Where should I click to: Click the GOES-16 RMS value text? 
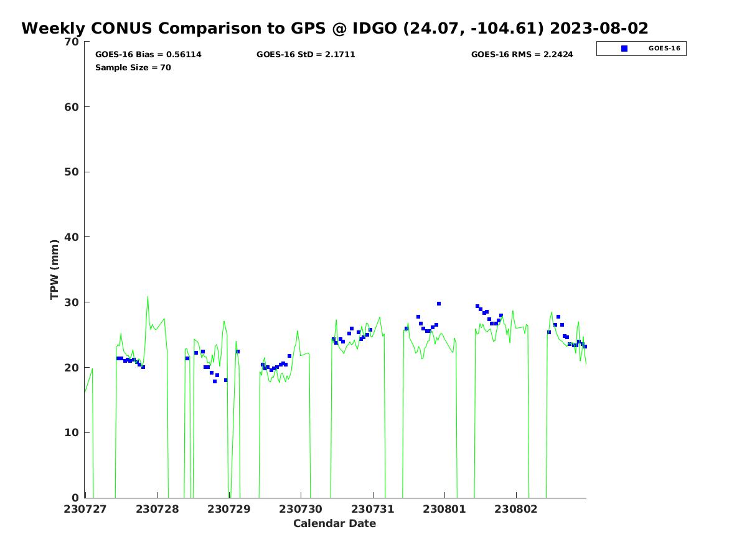pyautogui.click(x=522, y=55)
